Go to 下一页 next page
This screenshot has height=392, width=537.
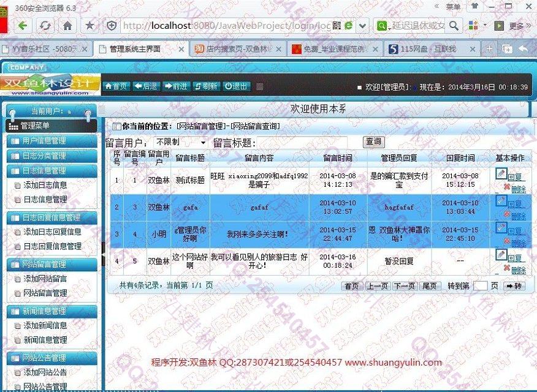[x=405, y=286]
